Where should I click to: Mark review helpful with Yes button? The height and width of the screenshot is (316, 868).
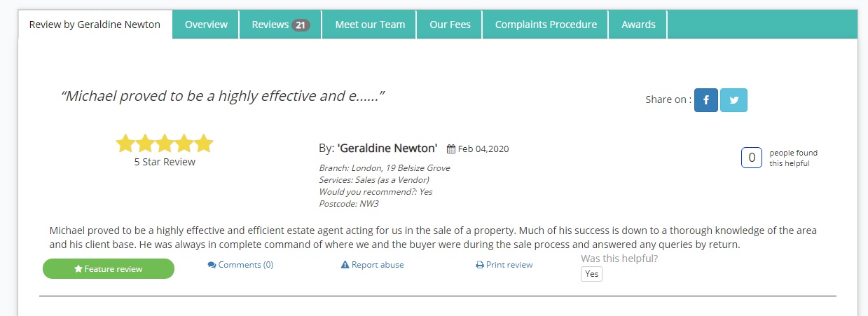pyautogui.click(x=591, y=274)
